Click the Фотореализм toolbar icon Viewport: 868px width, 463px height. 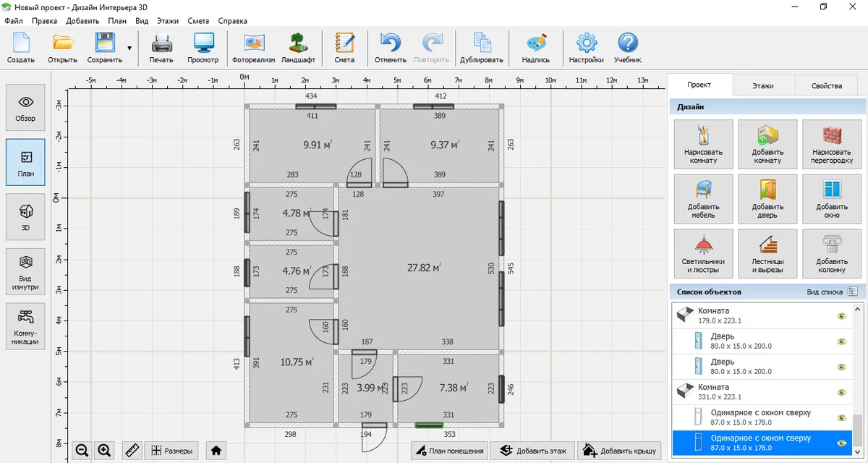[x=253, y=48]
